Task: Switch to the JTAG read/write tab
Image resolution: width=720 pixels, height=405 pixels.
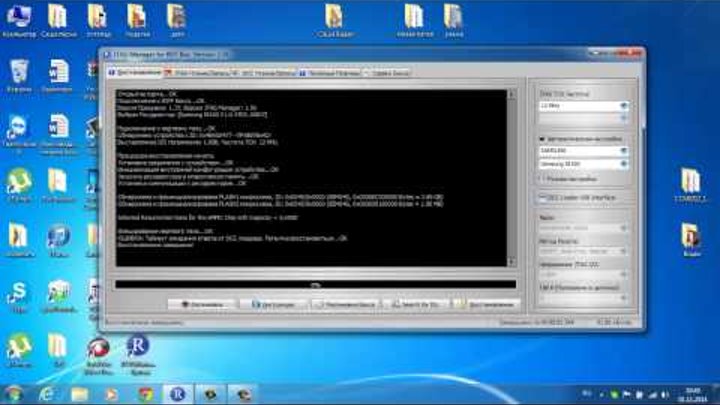Action: [x=201, y=74]
